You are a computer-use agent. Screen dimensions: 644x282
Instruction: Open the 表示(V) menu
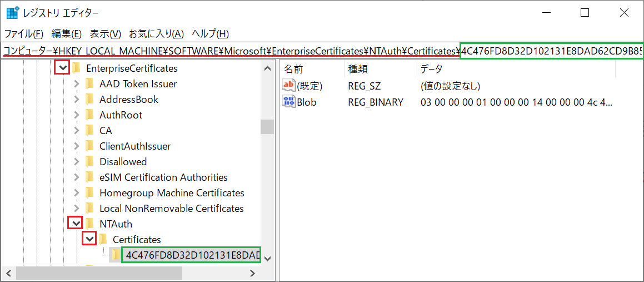[x=106, y=34]
